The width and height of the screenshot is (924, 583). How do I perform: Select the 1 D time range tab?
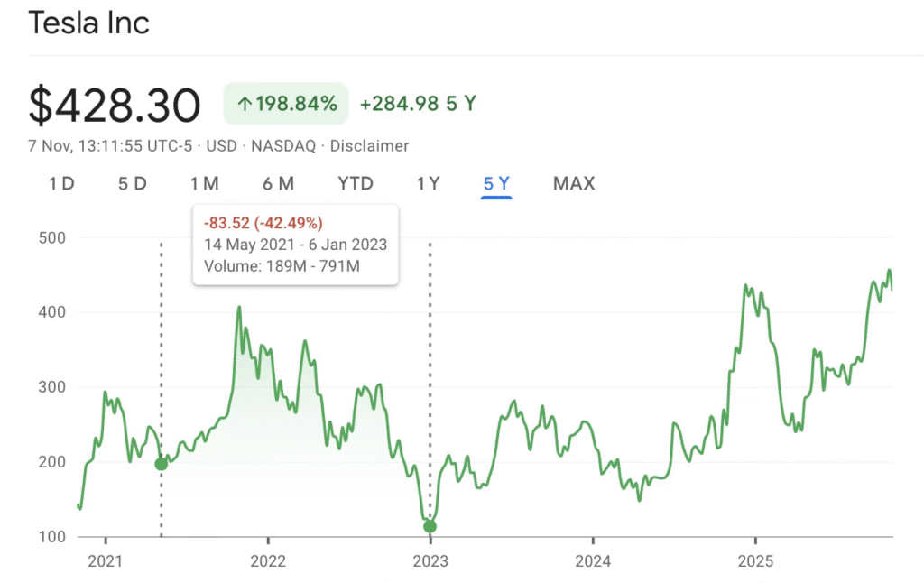61,184
